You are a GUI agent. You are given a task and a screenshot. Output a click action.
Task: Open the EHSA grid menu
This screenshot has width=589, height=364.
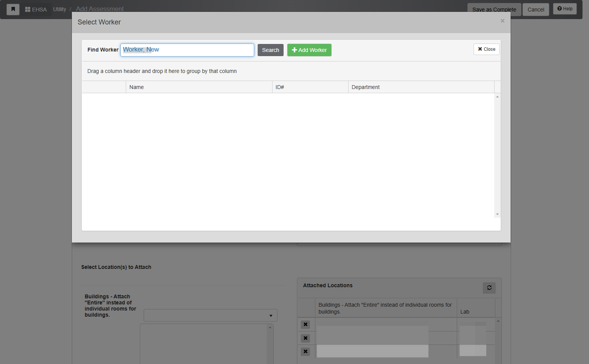(x=36, y=9)
